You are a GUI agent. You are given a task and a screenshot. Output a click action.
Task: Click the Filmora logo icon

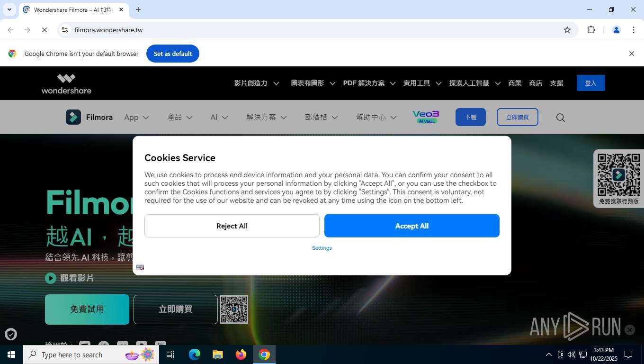73,117
